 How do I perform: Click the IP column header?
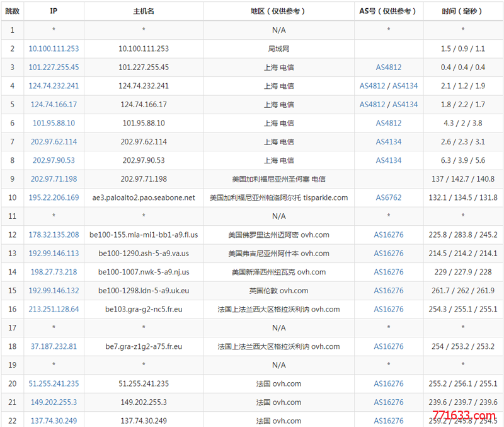54,11
